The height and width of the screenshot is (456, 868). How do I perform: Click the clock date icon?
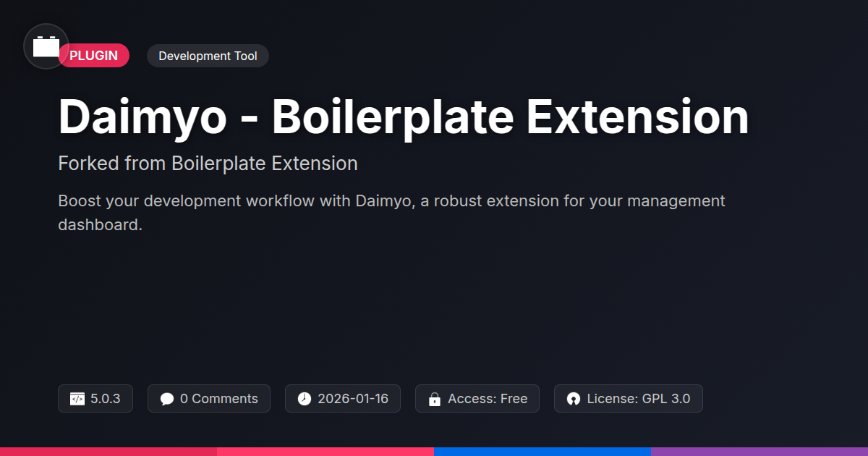(x=305, y=399)
